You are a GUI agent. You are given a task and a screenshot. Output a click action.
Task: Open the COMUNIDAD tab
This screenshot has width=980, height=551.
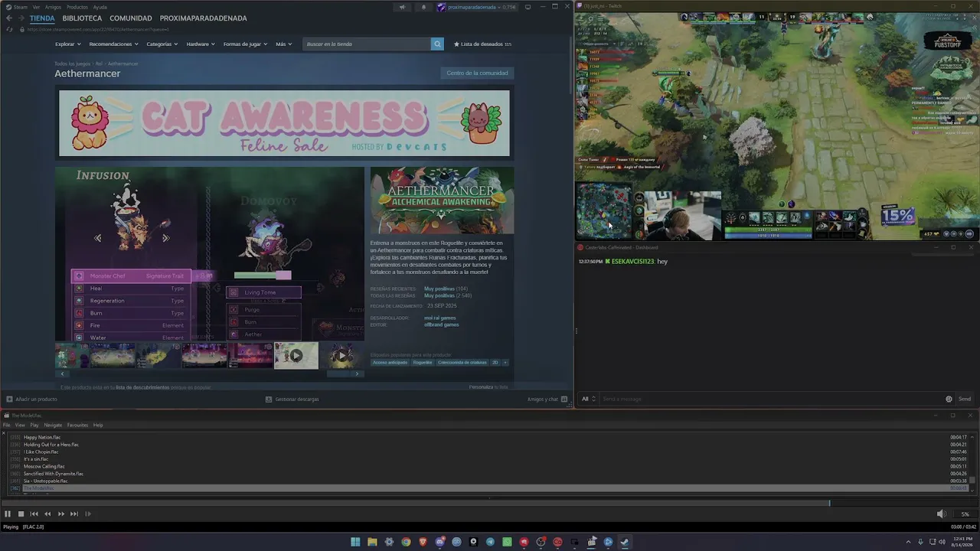tap(131, 18)
